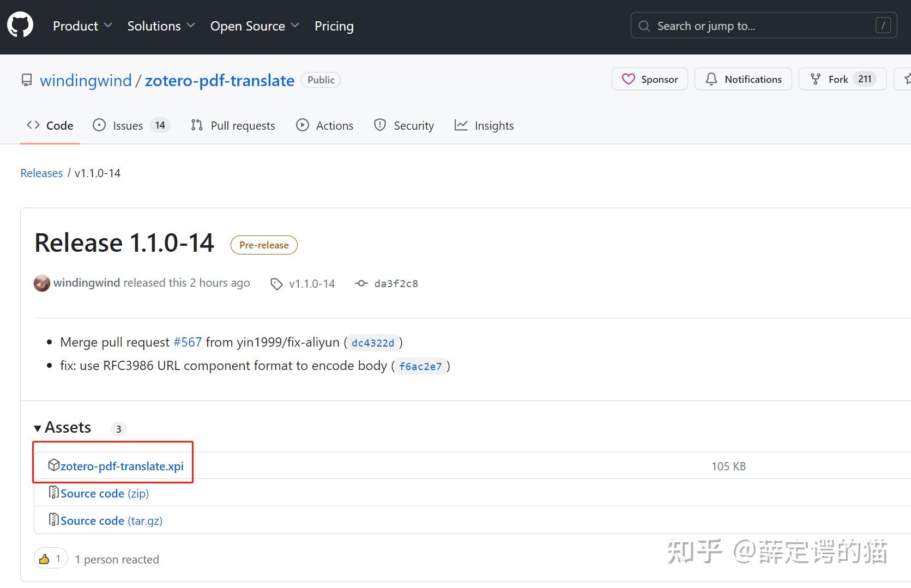911x588 pixels.
Task: Click the Sponsor button
Action: pyautogui.click(x=649, y=79)
